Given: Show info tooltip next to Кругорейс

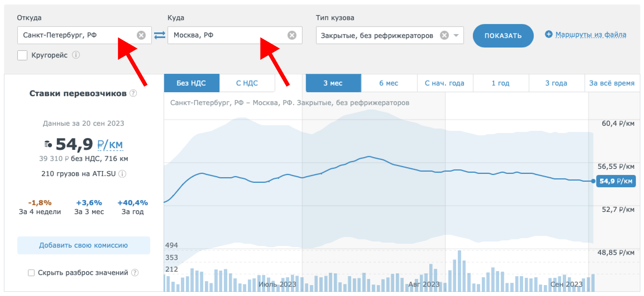Looking at the screenshot, I should 76,55.
